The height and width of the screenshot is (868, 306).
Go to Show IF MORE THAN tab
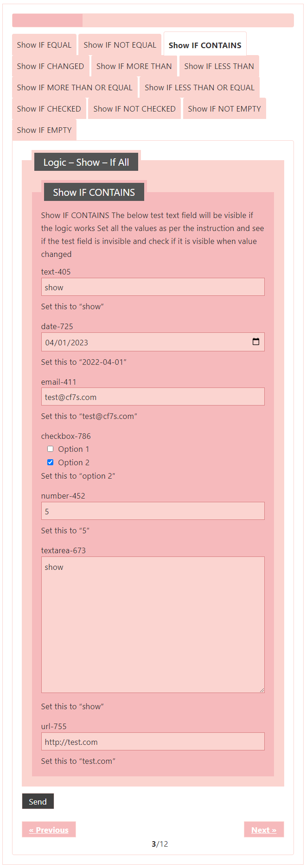134,66
